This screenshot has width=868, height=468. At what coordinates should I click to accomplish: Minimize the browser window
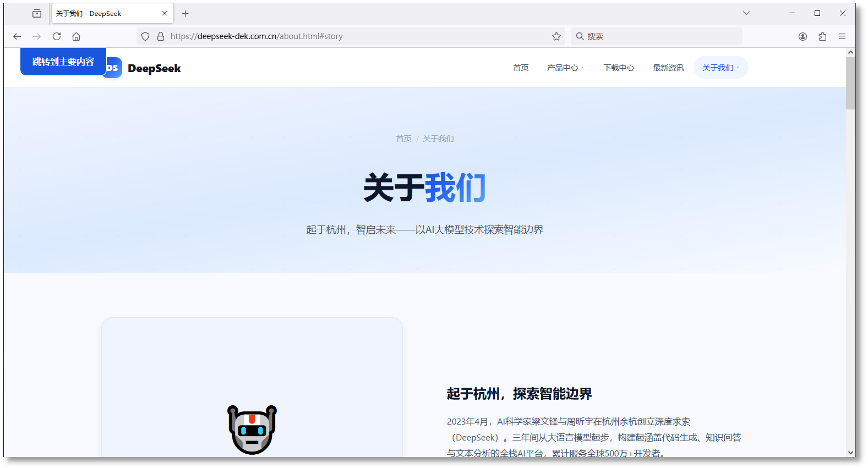(792, 13)
